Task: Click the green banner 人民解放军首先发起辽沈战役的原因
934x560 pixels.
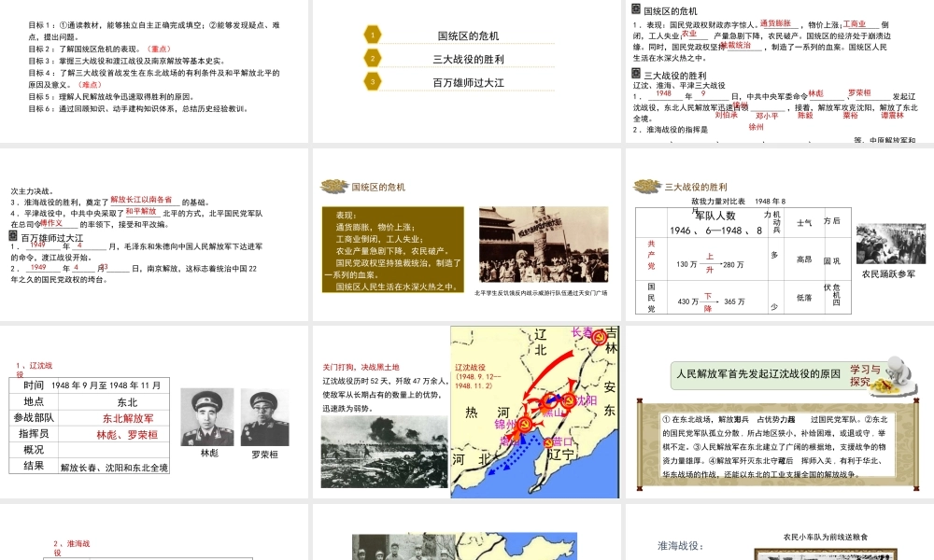Action: coord(758,373)
